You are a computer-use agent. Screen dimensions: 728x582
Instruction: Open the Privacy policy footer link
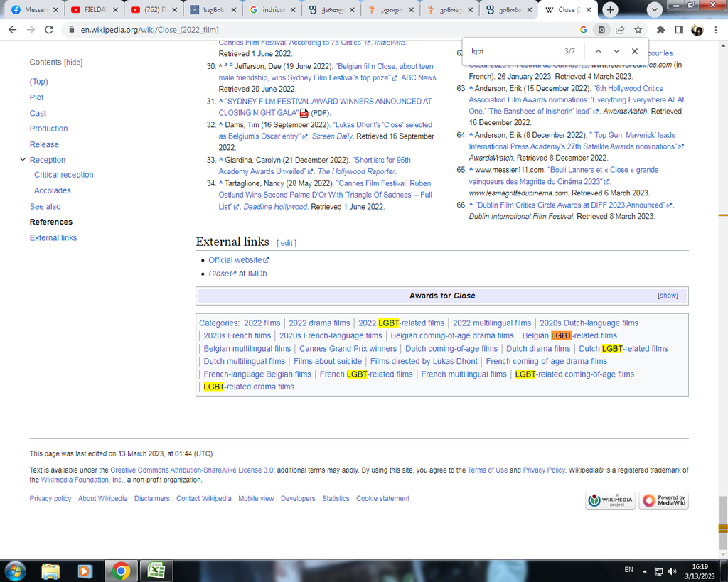tap(50, 498)
